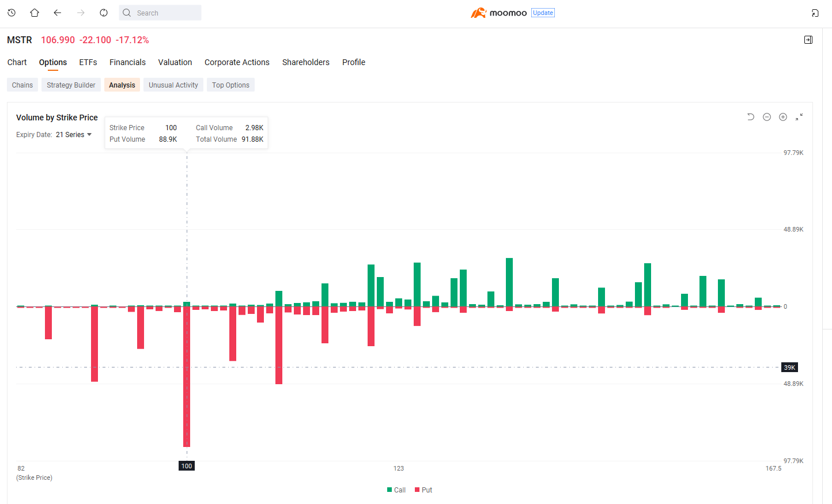Open the Profile tab
Screen dimensions: 832x504
354,62
